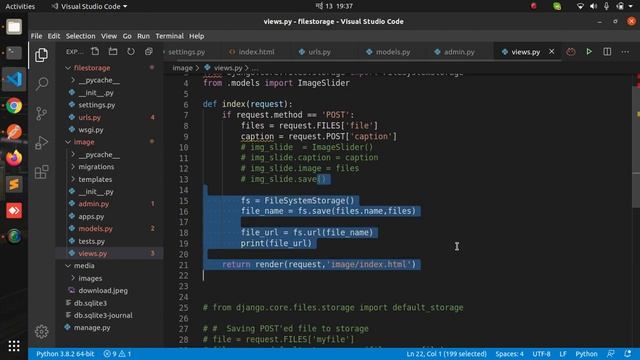Open Files app in Ubuntu dock

click(x=14, y=27)
